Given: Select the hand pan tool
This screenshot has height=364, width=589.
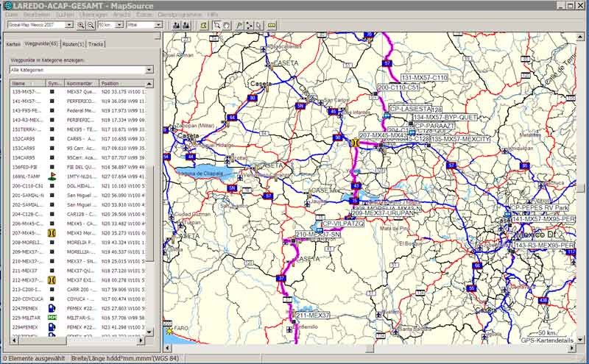Looking at the screenshot, I should tap(227, 25).
